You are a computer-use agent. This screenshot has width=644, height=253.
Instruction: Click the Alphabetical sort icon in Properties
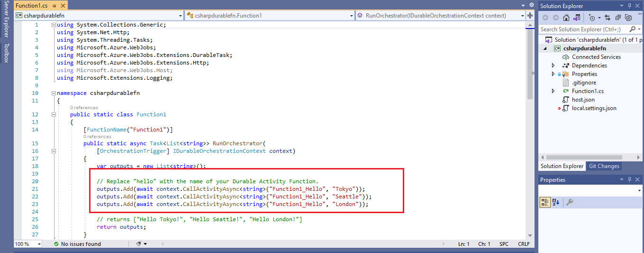pyautogui.click(x=556, y=202)
